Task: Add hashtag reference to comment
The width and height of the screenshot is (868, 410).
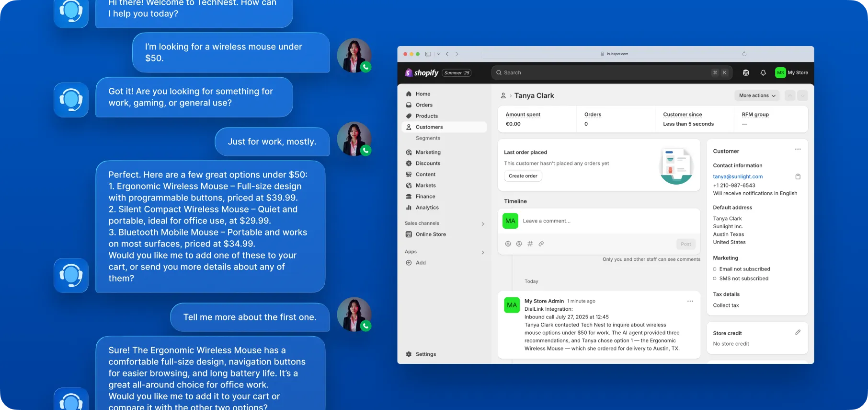Action: (530, 244)
